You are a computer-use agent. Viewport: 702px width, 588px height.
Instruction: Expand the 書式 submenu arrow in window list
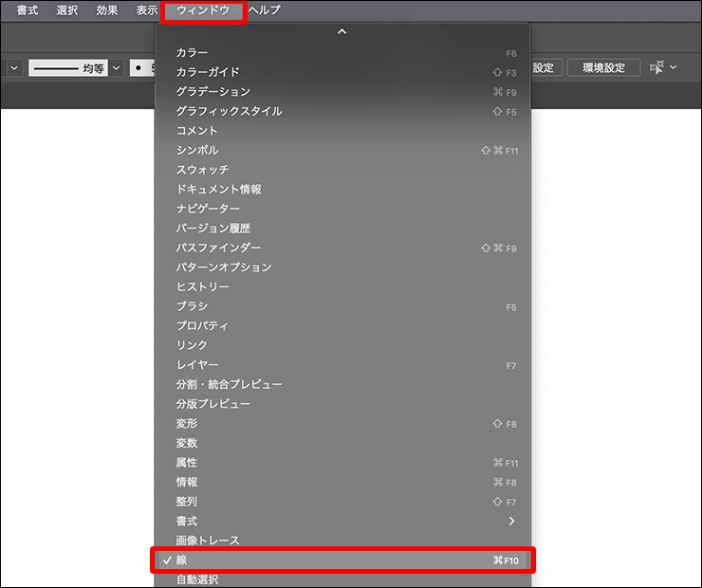point(511,521)
